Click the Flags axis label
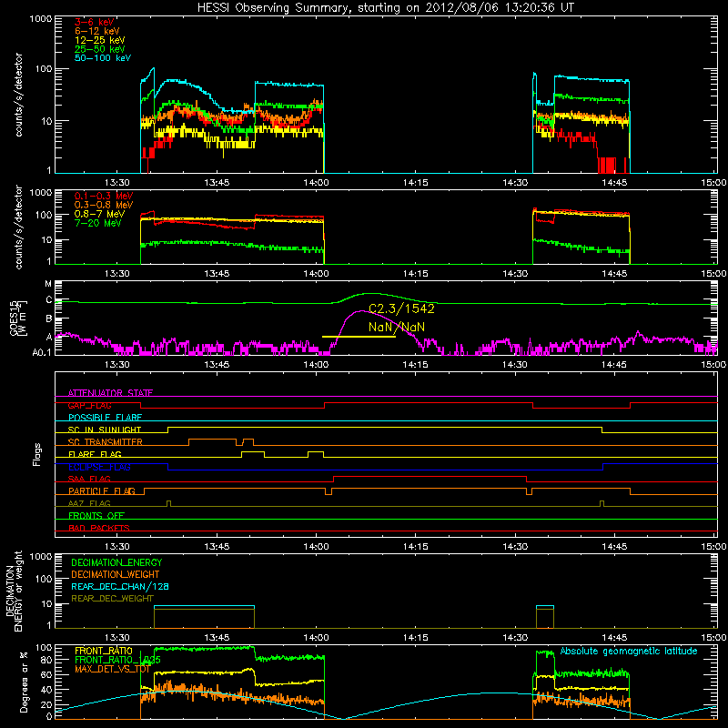Image resolution: width=728 pixels, height=728 pixels. pyautogui.click(x=37, y=454)
